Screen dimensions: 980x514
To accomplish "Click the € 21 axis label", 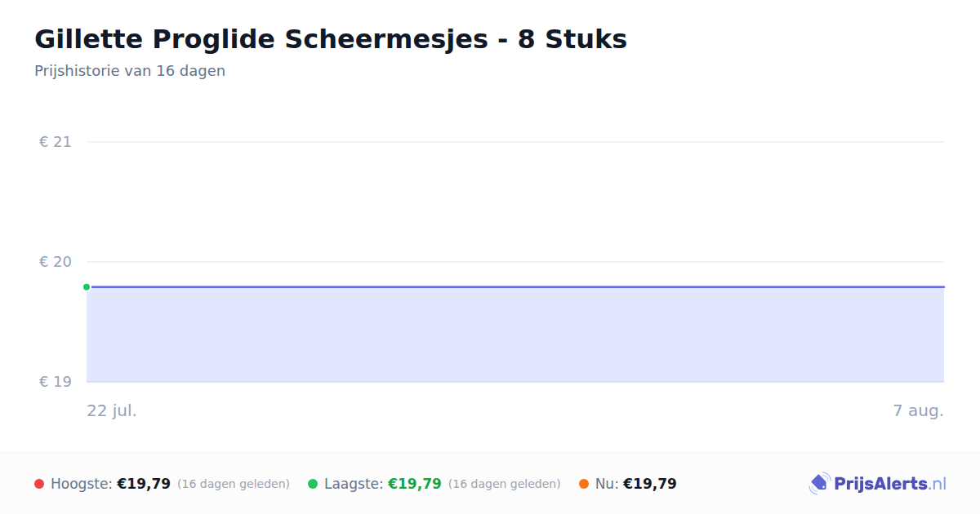I will point(56,142).
